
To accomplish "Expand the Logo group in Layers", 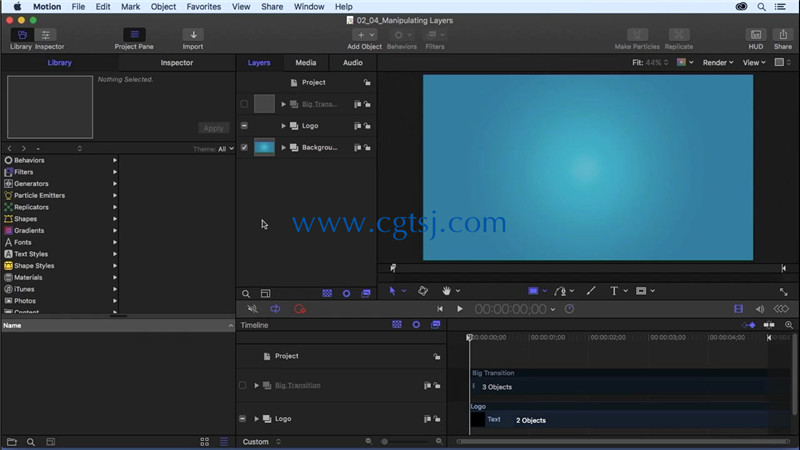I will coord(284,126).
